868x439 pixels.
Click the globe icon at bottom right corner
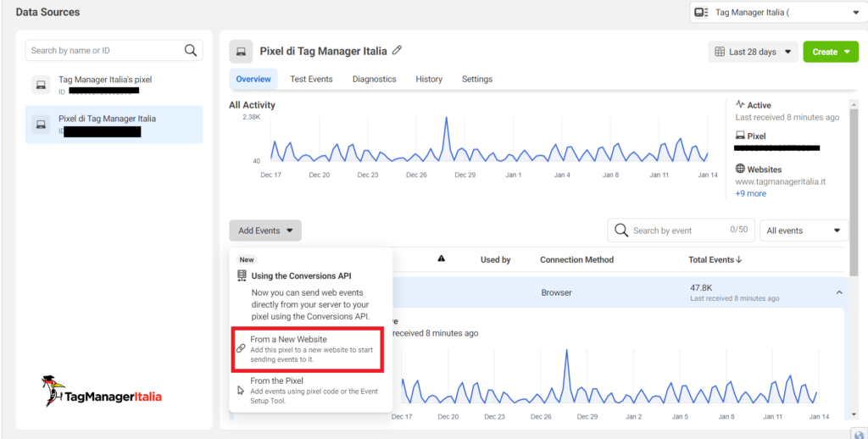pos(860,434)
